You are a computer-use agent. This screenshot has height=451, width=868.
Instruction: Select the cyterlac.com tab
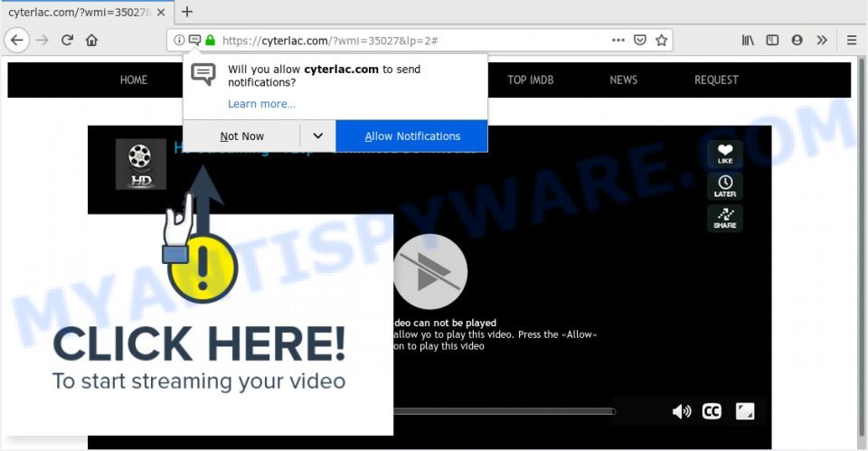[78, 12]
